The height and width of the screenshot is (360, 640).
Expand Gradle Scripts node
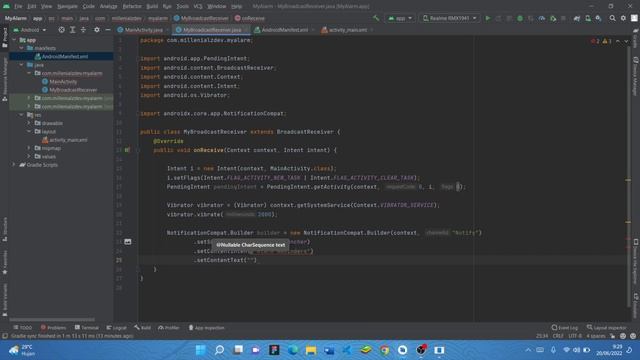[14, 164]
